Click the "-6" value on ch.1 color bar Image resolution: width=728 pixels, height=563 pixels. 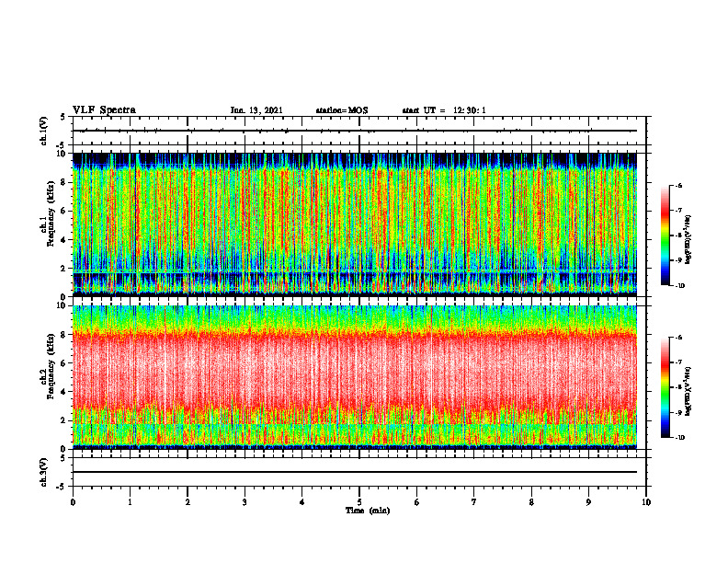click(x=678, y=186)
